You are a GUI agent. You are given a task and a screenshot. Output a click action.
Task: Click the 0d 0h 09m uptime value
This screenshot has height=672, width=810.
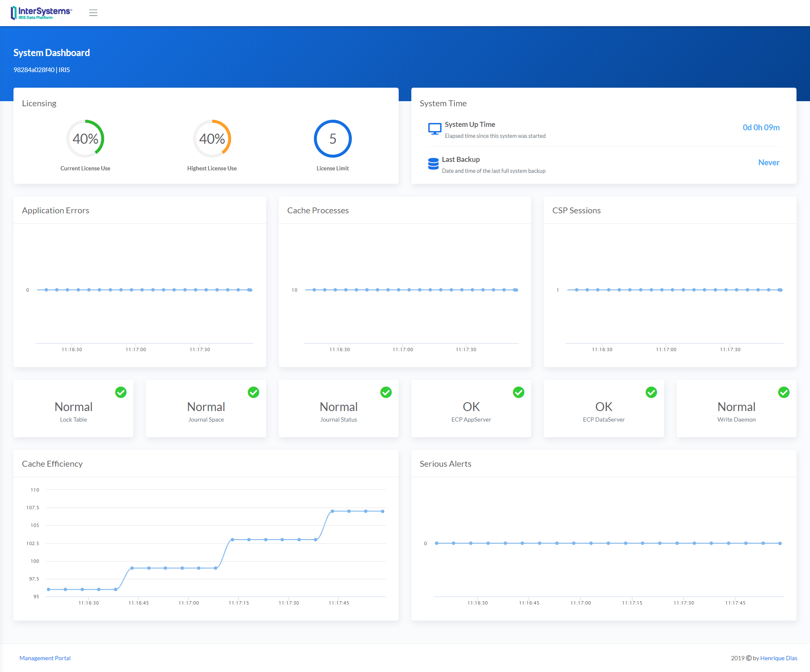(x=761, y=127)
